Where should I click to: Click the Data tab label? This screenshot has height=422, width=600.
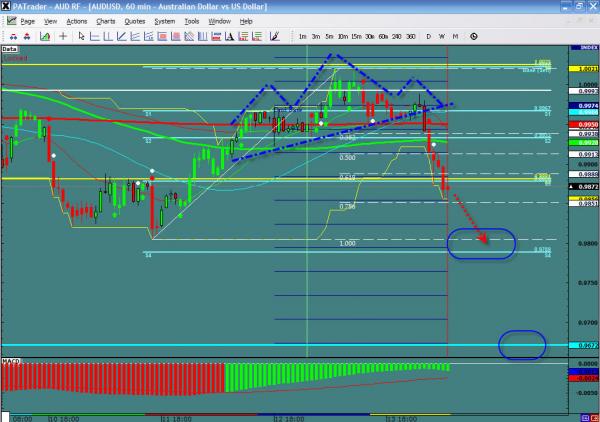[x=10, y=47]
